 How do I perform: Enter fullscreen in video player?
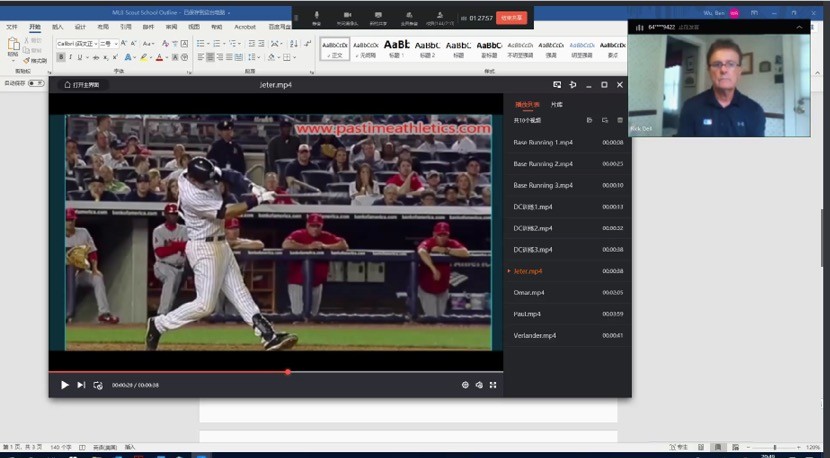[493, 385]
